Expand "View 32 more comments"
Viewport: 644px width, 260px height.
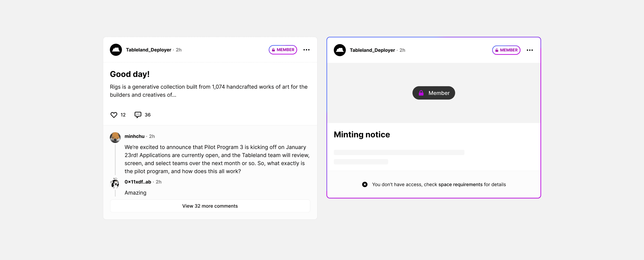click(x=210, y=206)
